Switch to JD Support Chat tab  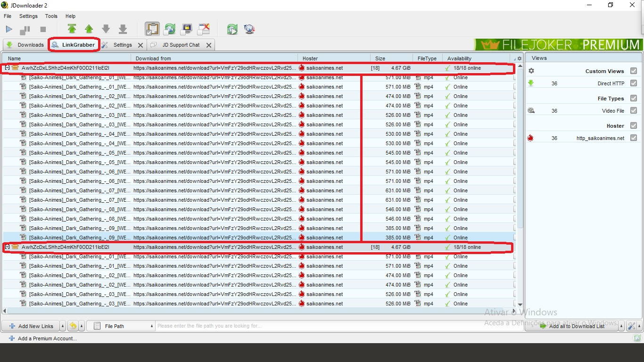click(181, 45)
